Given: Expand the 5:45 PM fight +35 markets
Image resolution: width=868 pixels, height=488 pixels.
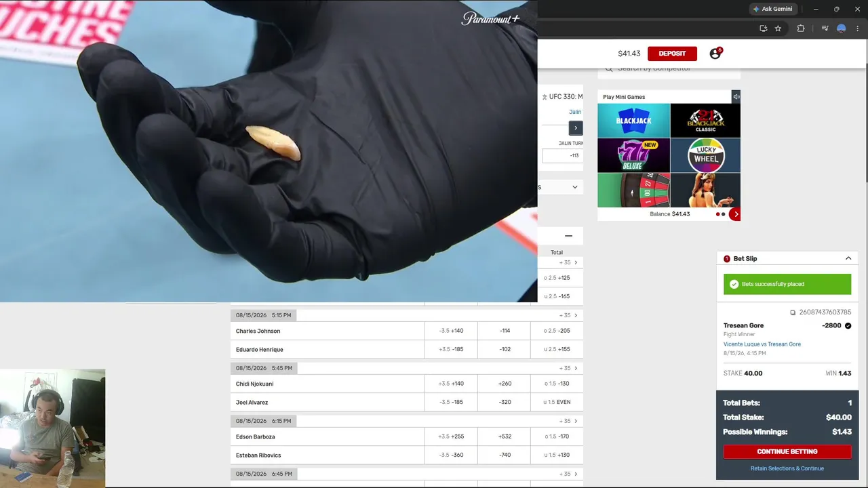Looking at the screenshot, I should pyautogui.click(x=568, y=368).
